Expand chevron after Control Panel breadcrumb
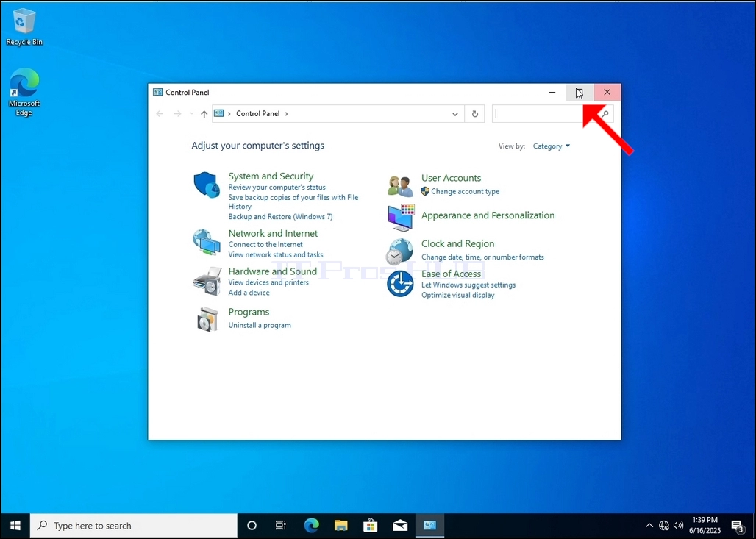The image size is (756, 539). (x=286, y=114)
